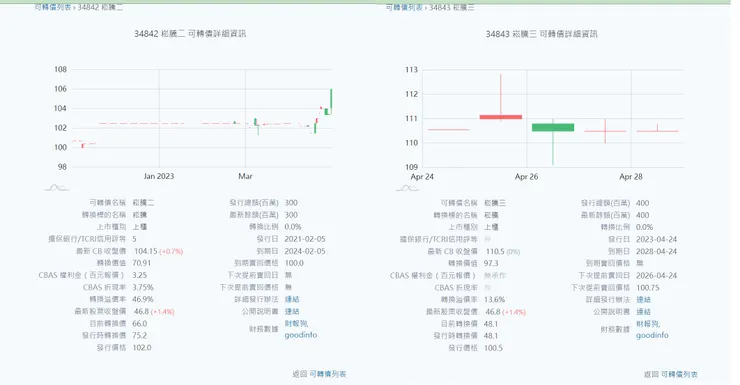Select issue date 2021-02-05
The image size is (740, 385).
pyautogui.click(x=305, y=239)
